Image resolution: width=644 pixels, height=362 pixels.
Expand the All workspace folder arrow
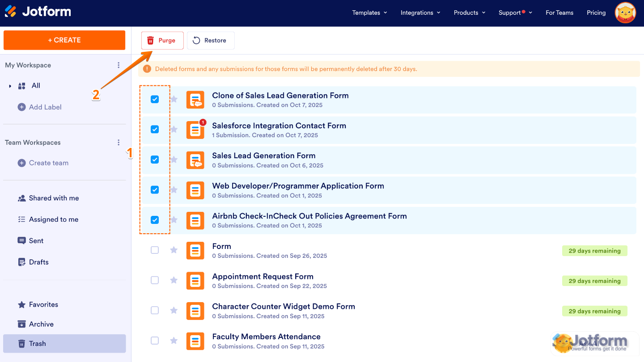10,86
